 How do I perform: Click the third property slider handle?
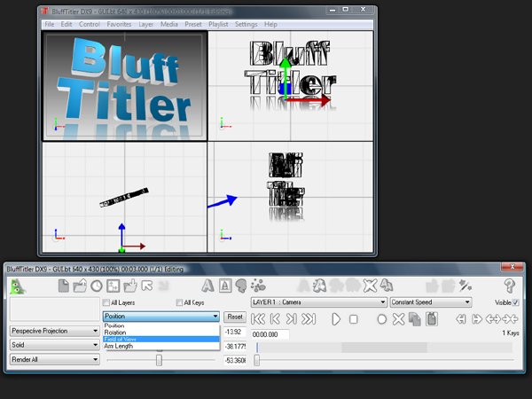click(159, 360)
